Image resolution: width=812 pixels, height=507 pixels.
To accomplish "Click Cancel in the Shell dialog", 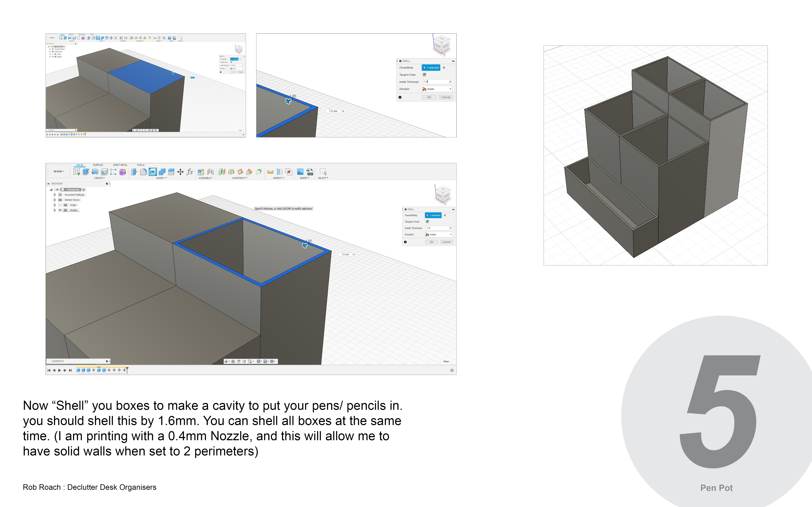I will coord(446,242).
